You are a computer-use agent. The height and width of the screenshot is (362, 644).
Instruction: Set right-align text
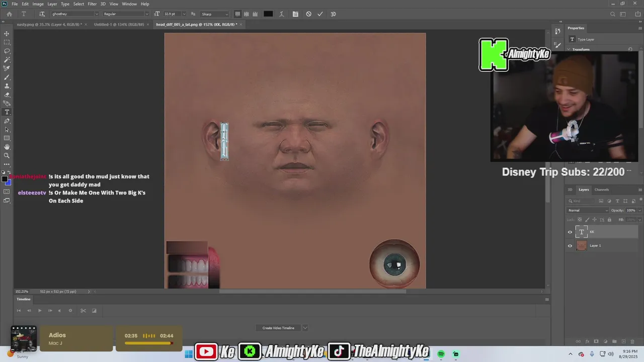coord(255,14)
